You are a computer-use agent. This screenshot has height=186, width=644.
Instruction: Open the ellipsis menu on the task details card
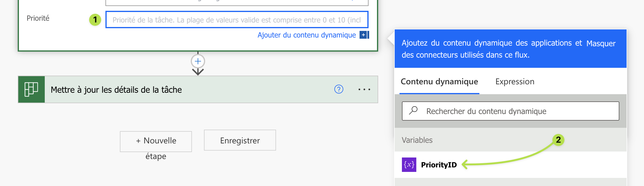364,89
